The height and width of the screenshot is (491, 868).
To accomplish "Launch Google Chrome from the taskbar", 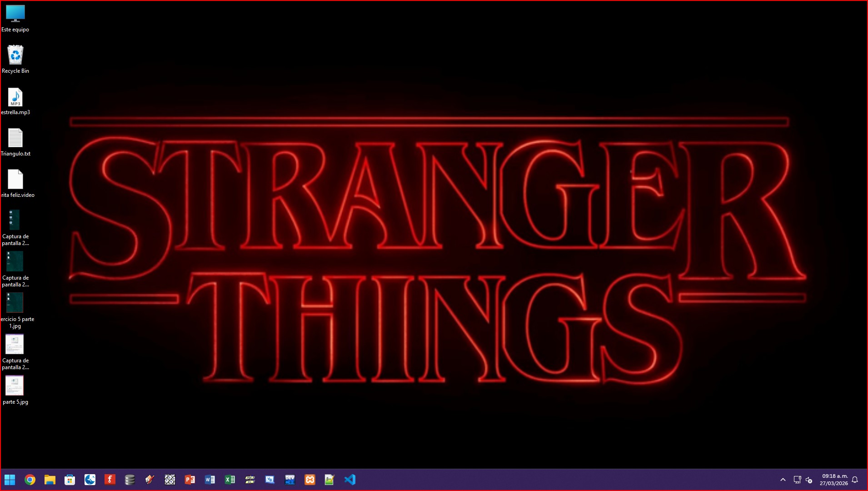I will pos(30,480).
